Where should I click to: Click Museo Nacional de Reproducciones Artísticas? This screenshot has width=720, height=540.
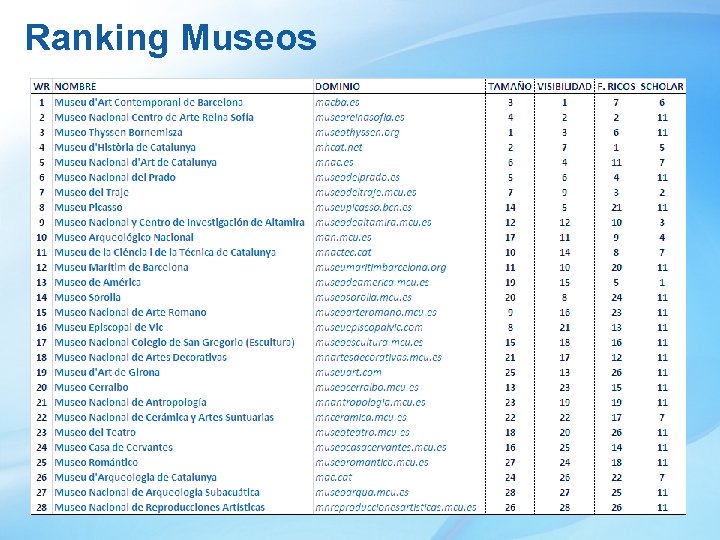pos(160,507)
